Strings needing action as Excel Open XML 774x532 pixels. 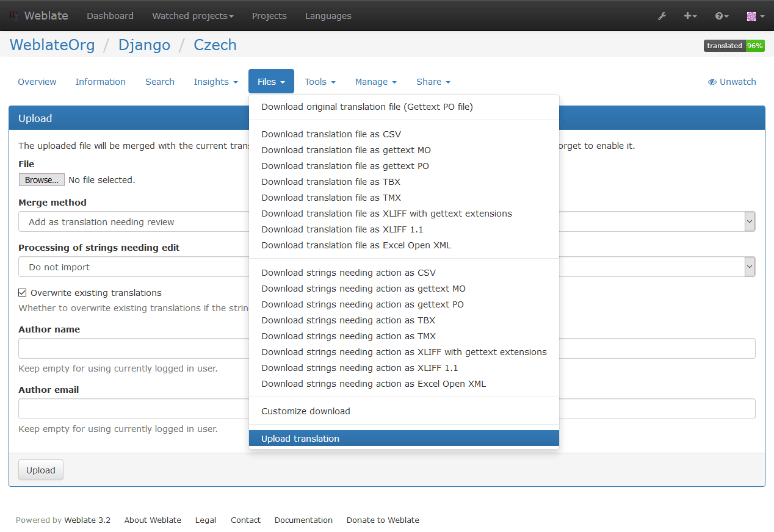click(x=404, y=384)
